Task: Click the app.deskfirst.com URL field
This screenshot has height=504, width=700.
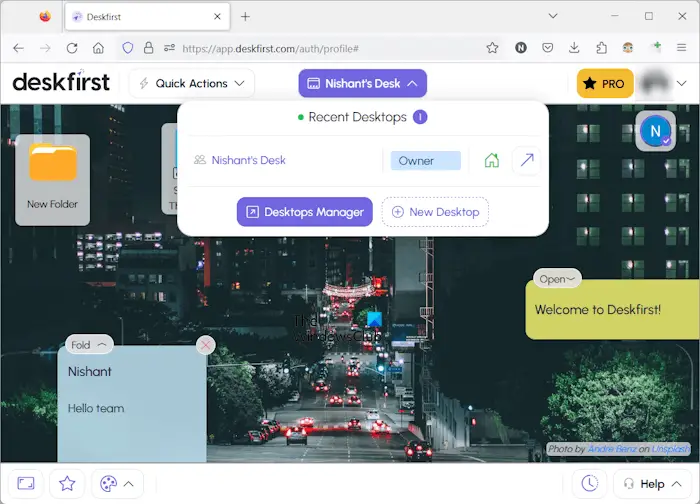Action: [x=271, y=48]
